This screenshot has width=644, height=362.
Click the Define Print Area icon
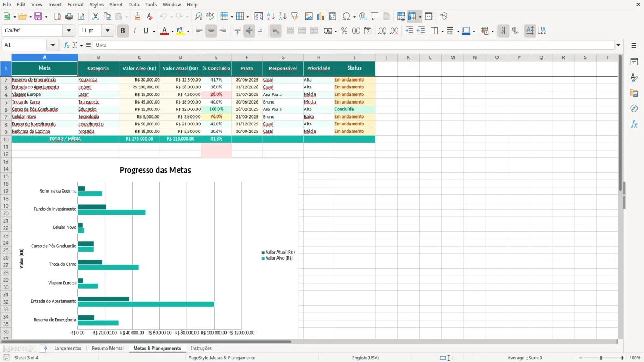tap(401, 17)
